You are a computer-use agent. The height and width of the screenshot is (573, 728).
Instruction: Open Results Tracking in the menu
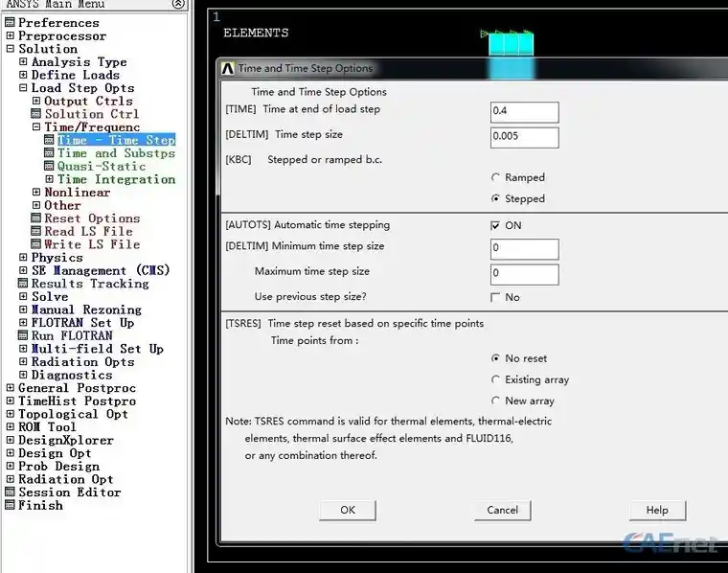[90, 284]
